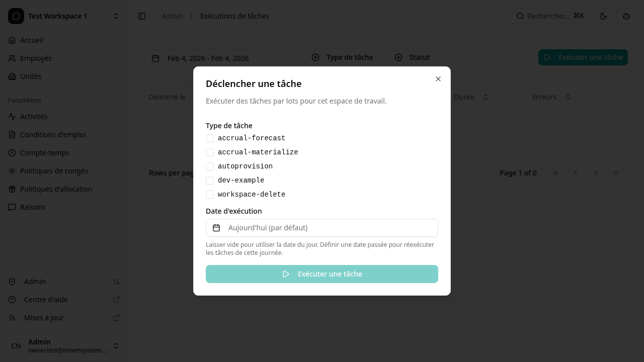Image resolution: width=644 pixels, height=362 pixels.
Task: Expand the Test Workspace 1 switcher
Action: pos(64,16)
